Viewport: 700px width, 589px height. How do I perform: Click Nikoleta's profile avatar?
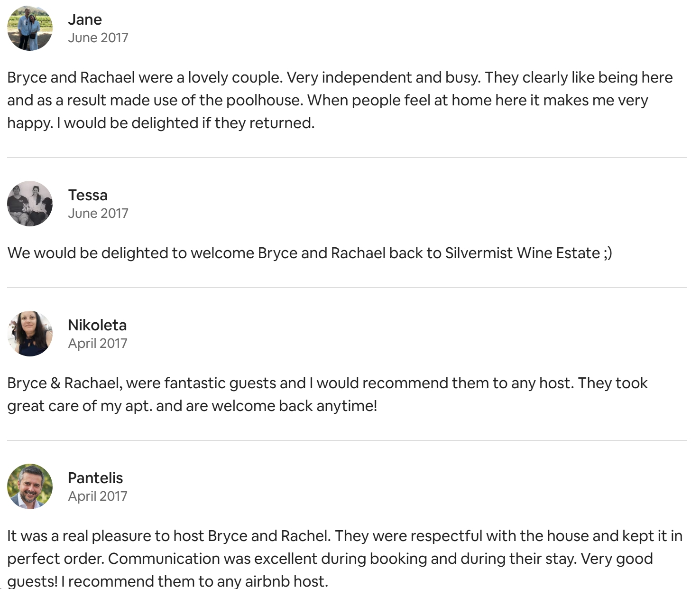[x=30, y=334]
